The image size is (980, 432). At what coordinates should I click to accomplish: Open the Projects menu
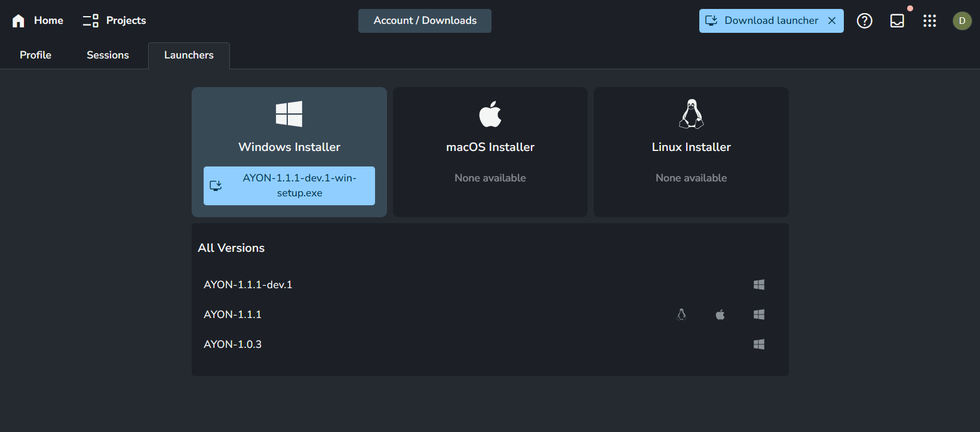coord(115,20)
